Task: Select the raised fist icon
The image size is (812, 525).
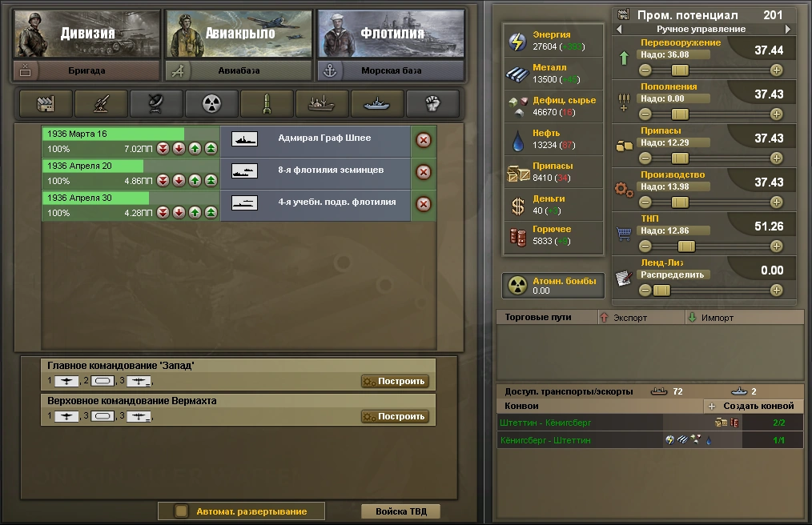Action: (x=432, y=104)
